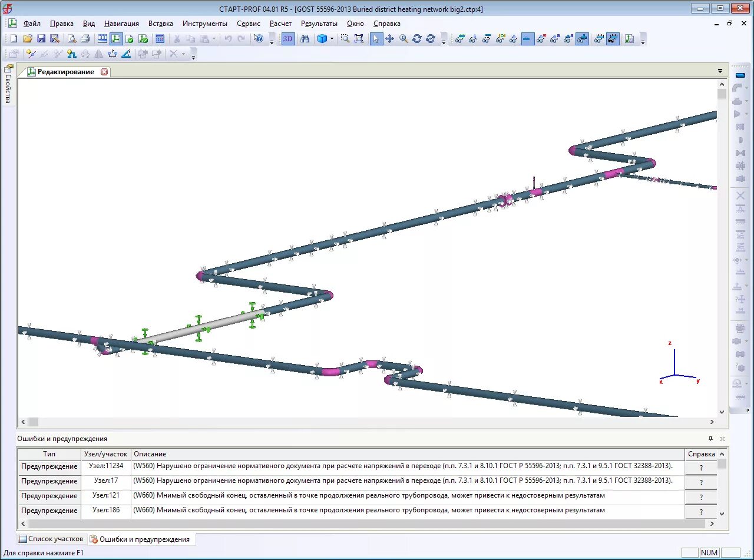Click the Cut scissors icon
Viewport: 754px width, 560px height.
(x=176, y=39)
